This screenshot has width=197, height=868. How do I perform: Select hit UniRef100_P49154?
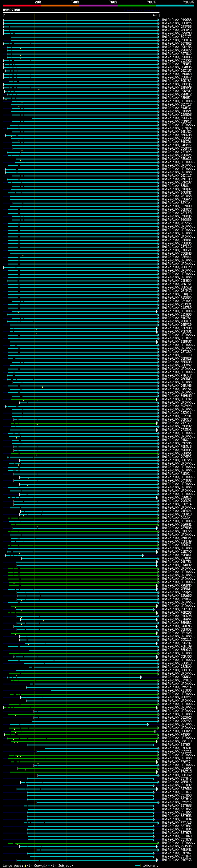[x=177, y=389]
